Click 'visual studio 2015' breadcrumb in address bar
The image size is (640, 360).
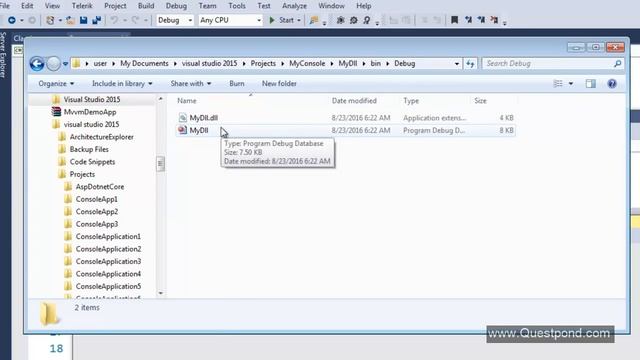(209, 63)
